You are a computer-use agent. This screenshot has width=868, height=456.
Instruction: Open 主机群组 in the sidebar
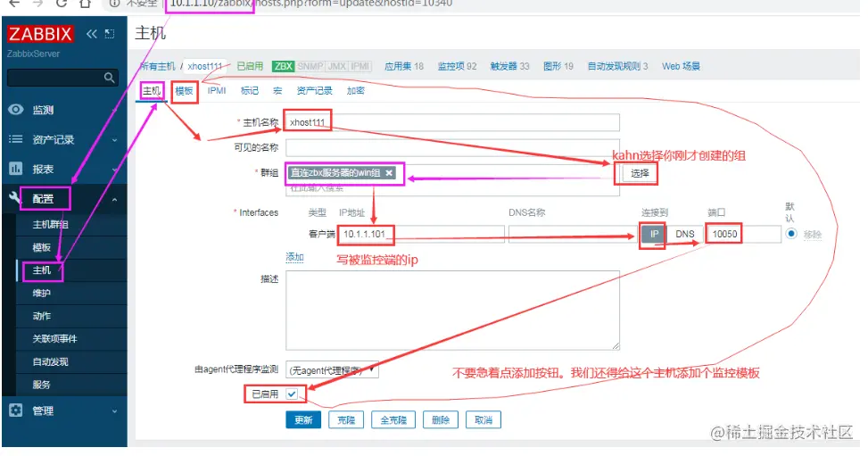(50, 224)
